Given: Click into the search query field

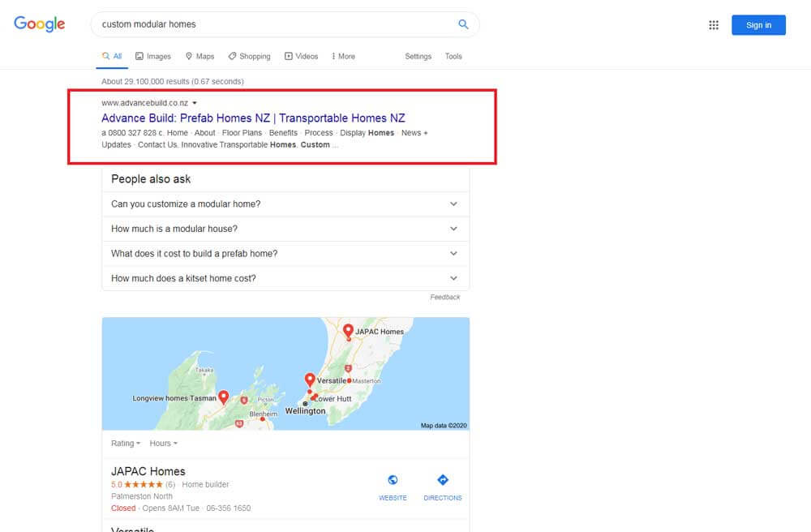Looking at the screenshot, I should (276, 24).
